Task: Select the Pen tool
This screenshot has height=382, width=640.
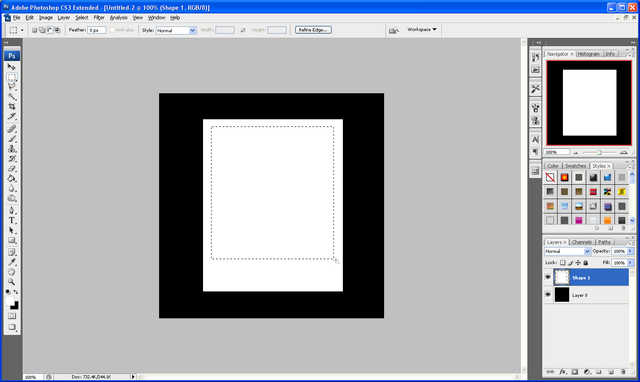Action: (x=12, y=210)
